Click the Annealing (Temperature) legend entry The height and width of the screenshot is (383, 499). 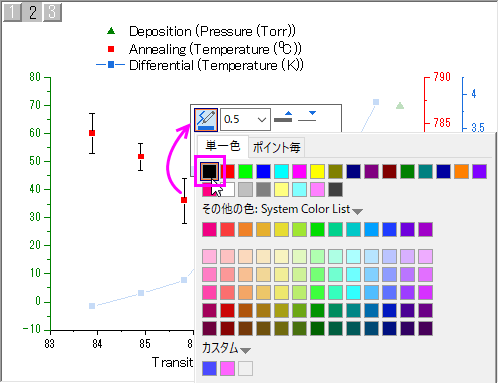[215, 49]
